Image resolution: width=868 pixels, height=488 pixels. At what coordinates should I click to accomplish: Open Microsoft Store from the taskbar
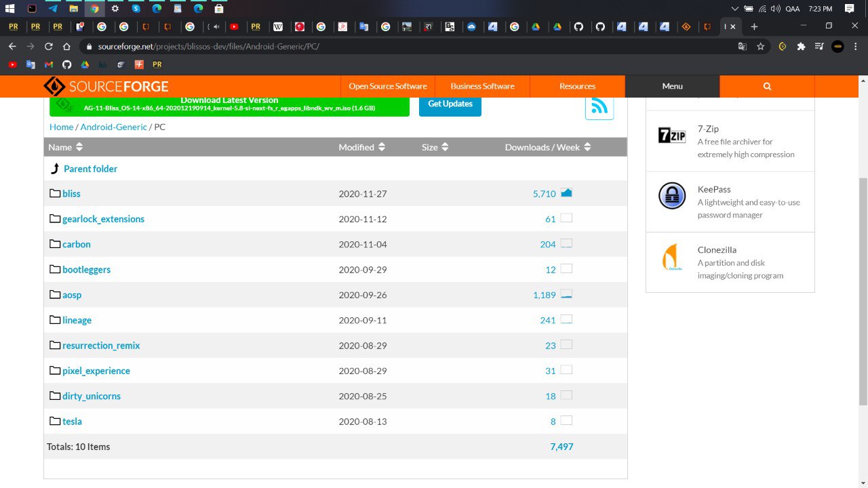click(218, 9)
